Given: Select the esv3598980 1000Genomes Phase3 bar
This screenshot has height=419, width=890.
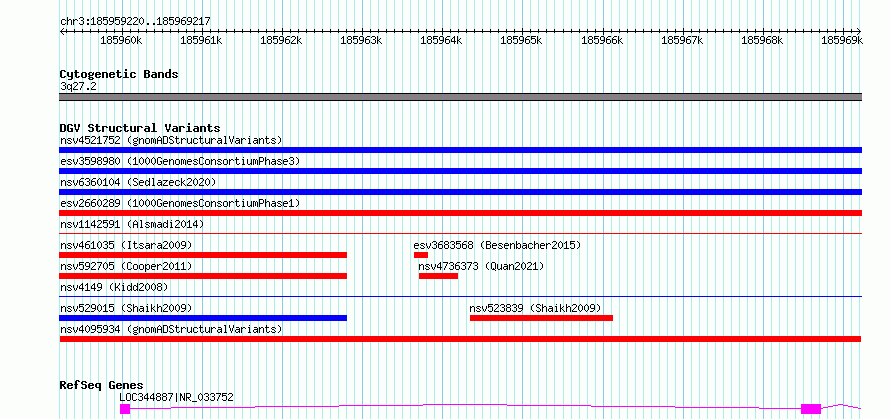Looking at the screenshot, I should 460,171.
